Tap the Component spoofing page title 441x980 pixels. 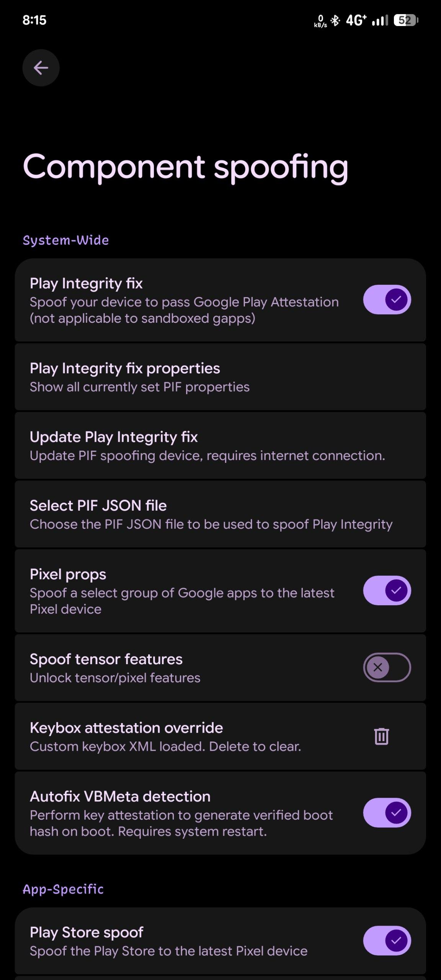[186, 167]
